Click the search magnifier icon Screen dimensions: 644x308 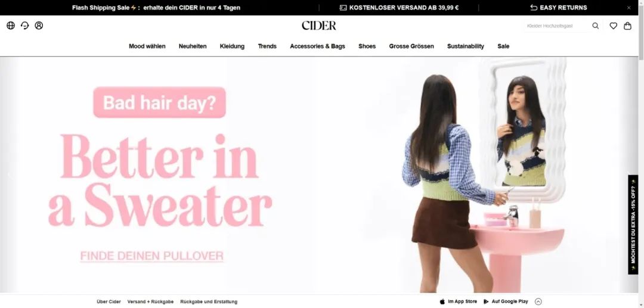coord(595,26)
